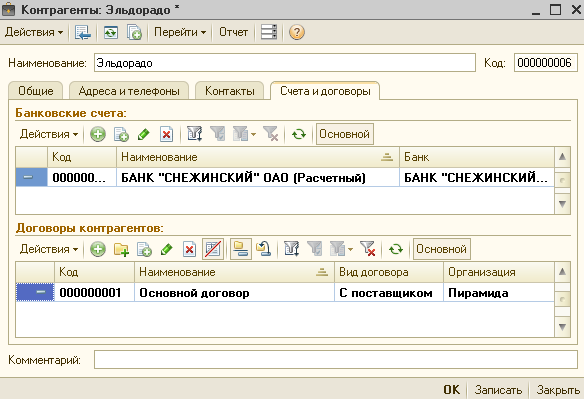
Task: Click the Комментарий input field
Action: [x=336, y=360]
